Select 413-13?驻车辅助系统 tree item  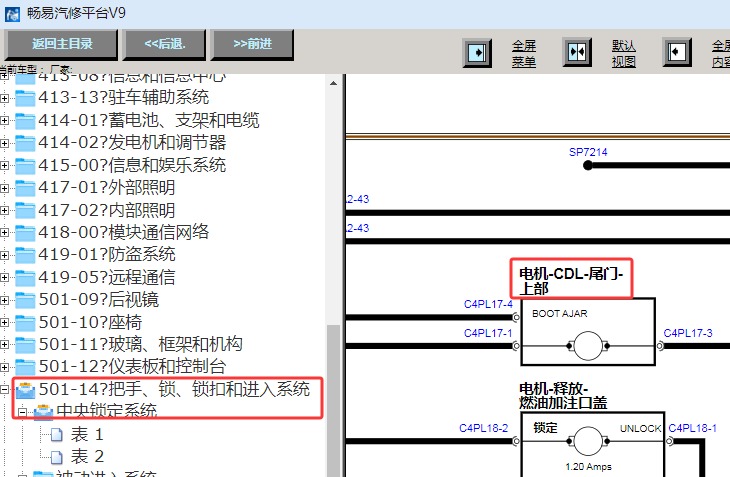(x=124, y=98)
